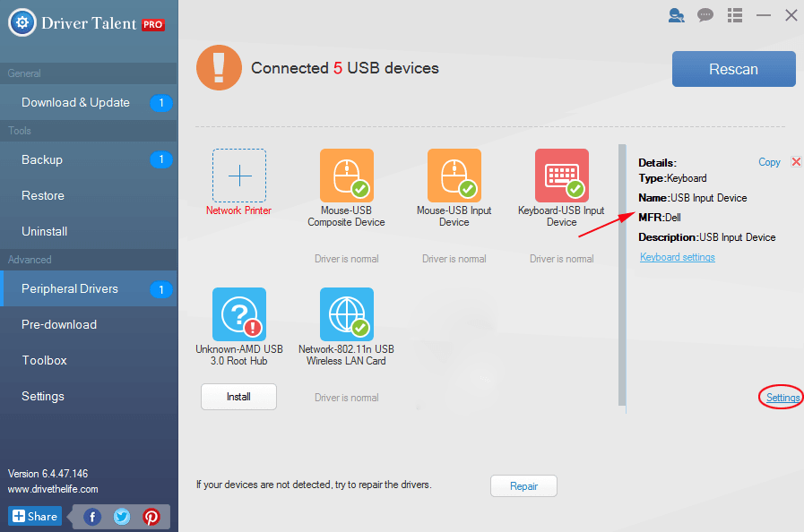Click the Version 6.4.47.146 text

(48, 474)
